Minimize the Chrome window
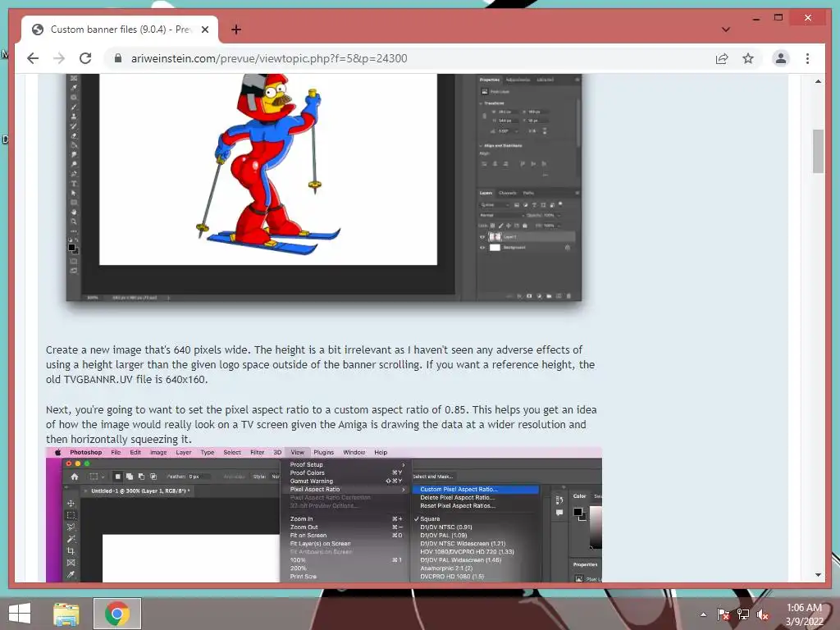The height and width of the screenshot is (630, 840). (756, 18)
